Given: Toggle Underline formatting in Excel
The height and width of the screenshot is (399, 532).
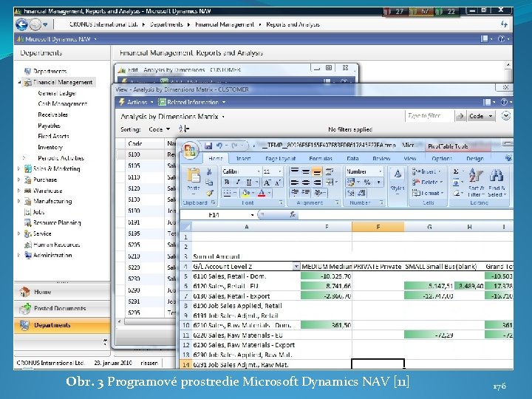Looking at the screenshot, I should 249,183.
